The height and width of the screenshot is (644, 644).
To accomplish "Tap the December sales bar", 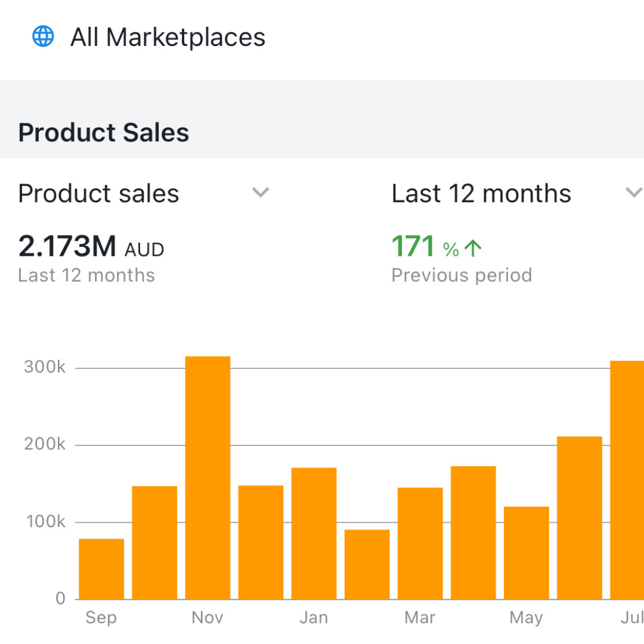I will coord(261,542).
